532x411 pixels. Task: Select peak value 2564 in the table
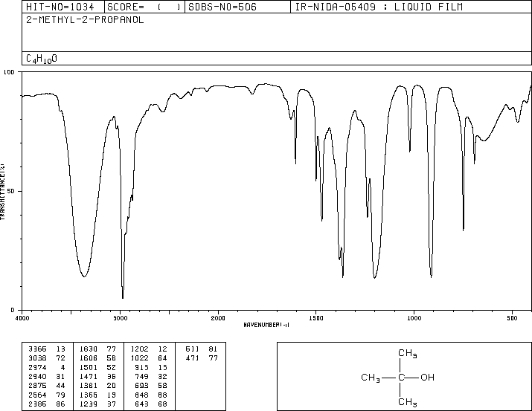[x=37, y=395]
